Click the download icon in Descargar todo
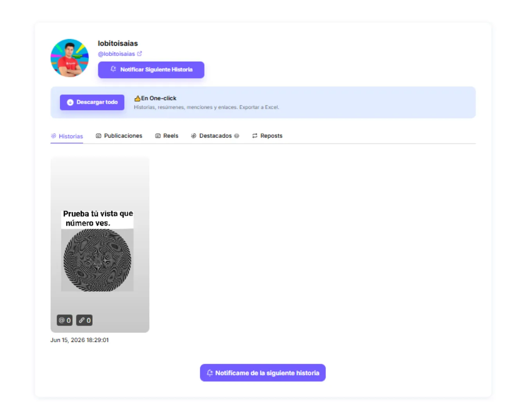Image resolution: width=527 pixels, height=420 pixels. coord(70,102)
